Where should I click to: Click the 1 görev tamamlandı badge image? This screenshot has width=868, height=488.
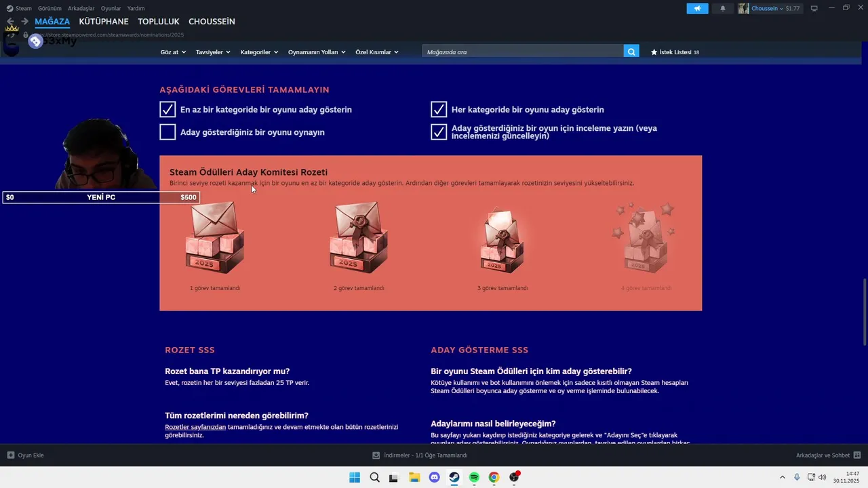point(215,239)
